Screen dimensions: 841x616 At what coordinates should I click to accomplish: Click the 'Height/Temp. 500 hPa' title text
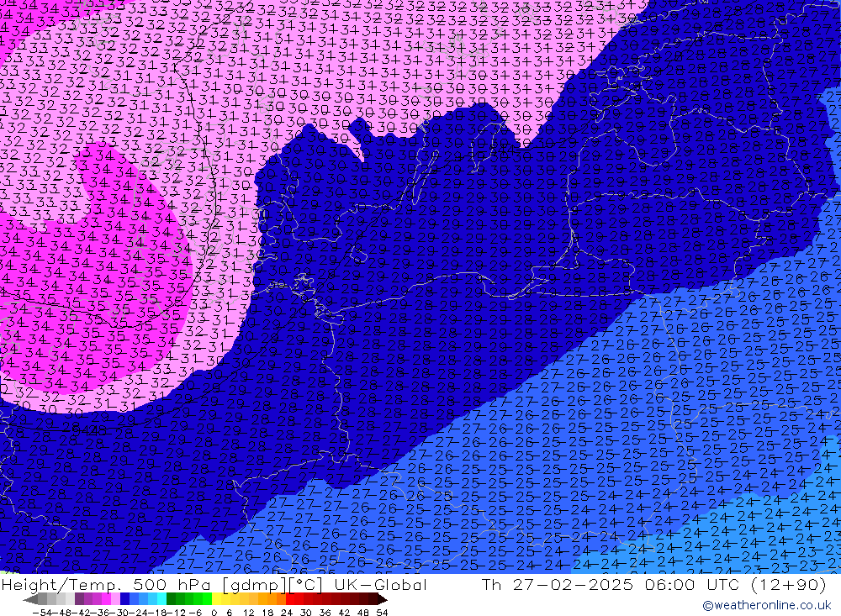[x=108, y=584]
